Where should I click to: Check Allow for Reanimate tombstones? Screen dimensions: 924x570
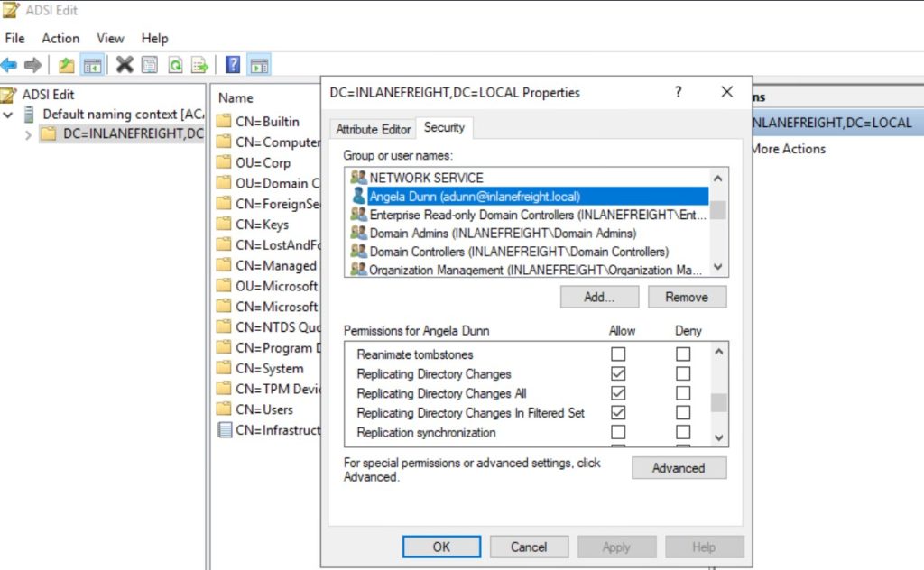click(x=618, y=354)
